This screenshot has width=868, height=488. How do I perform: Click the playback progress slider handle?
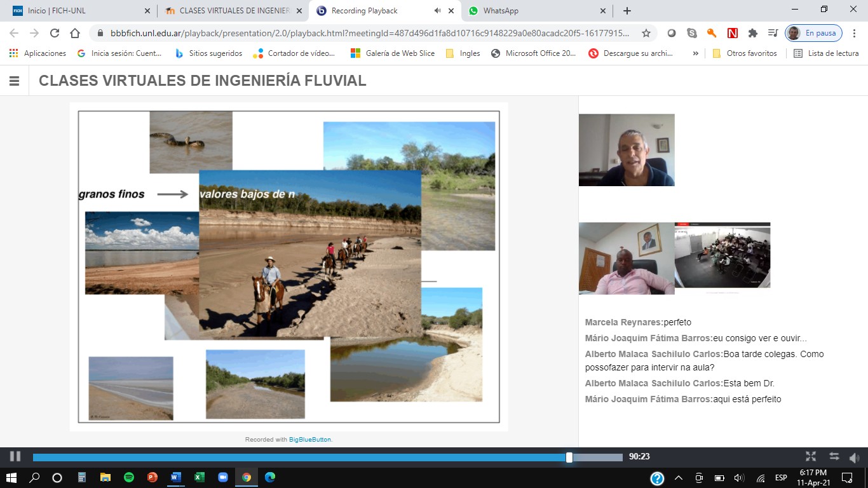pos(569,457)
